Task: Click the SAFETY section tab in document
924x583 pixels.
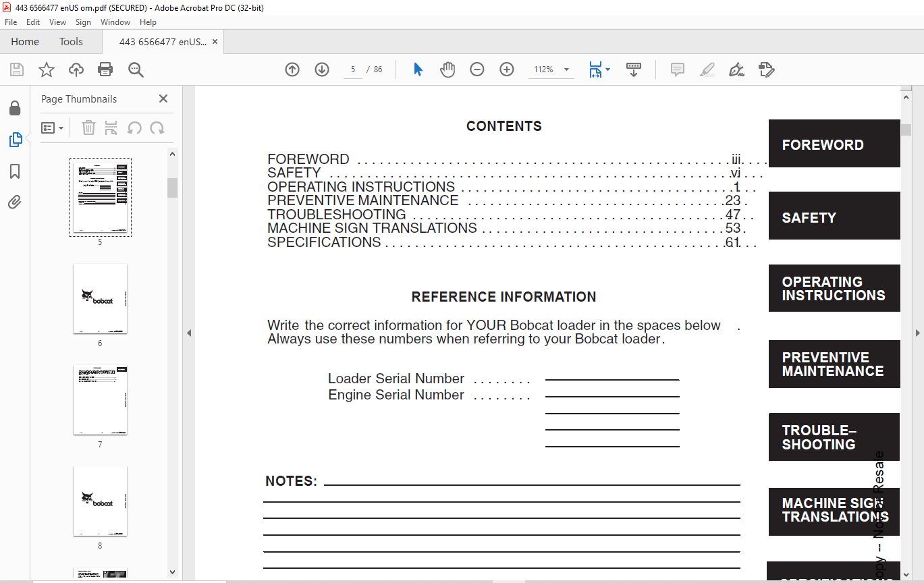Action: tap(834, 216)
